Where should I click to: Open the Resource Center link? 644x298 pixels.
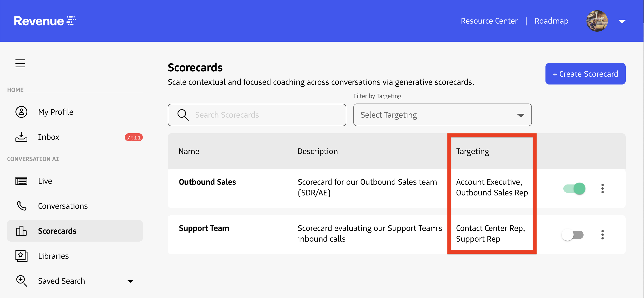(x=489, y=21)
